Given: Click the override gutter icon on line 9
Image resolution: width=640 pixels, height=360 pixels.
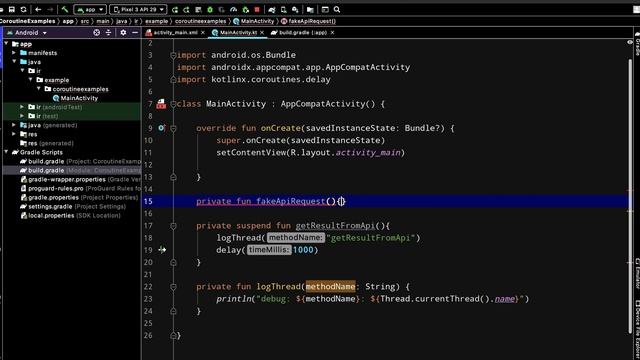Looking at the screenshot, I should click(x=161, y=128).
